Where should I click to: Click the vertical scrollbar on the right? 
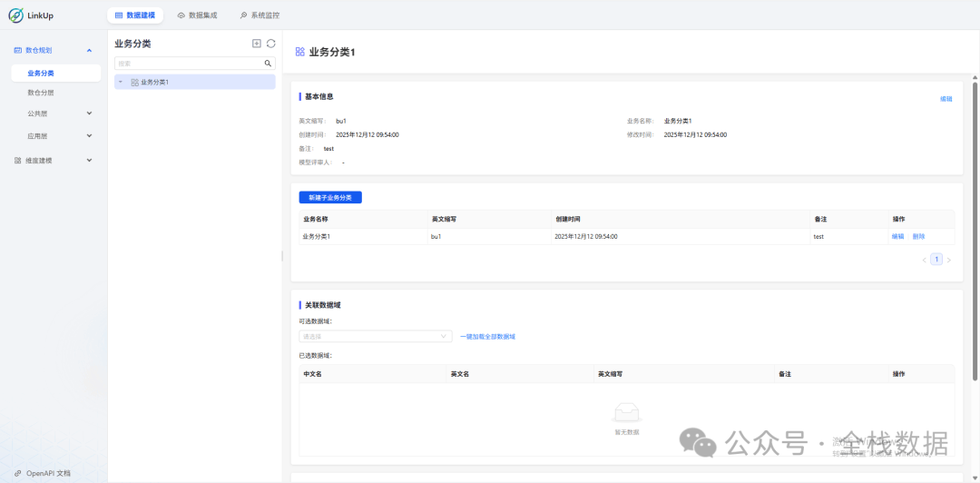tap(975, 227)
